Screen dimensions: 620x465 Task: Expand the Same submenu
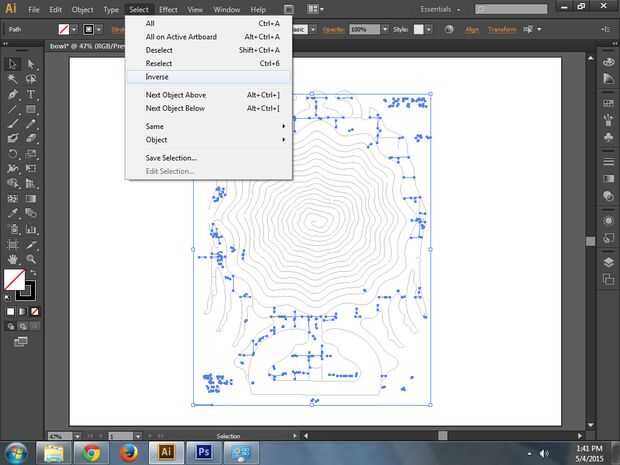[x=209, y=127]
